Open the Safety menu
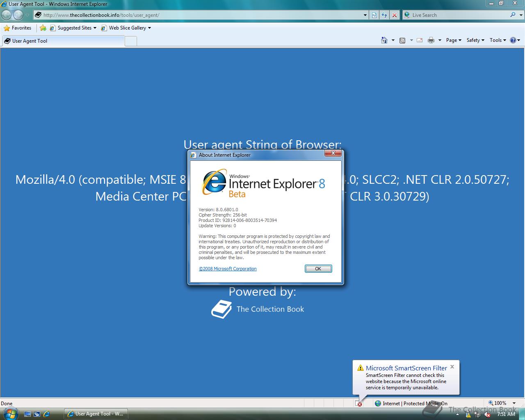 (x=475, y=40)
